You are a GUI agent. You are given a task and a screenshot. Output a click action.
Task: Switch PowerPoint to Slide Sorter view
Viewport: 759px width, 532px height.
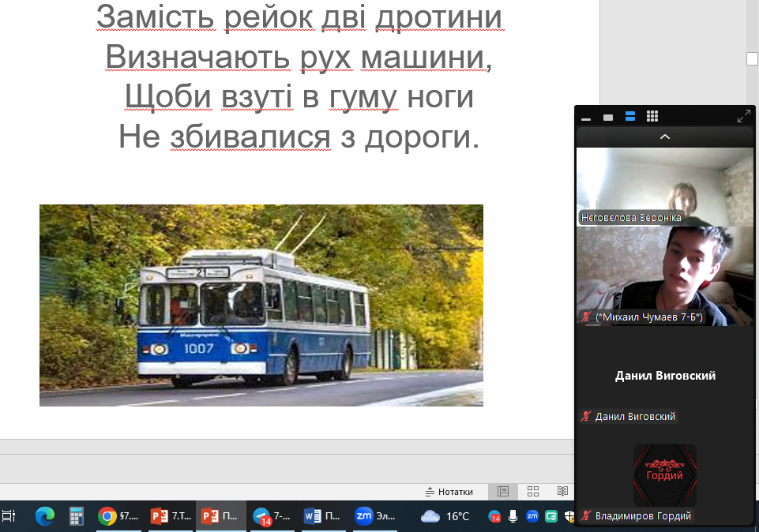coord(533,492)
